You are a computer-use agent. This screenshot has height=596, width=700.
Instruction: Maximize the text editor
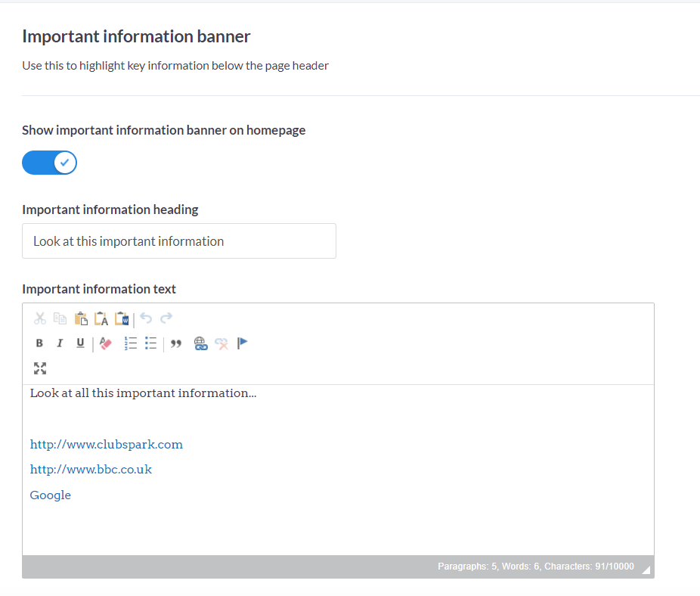tap(40, 368)
